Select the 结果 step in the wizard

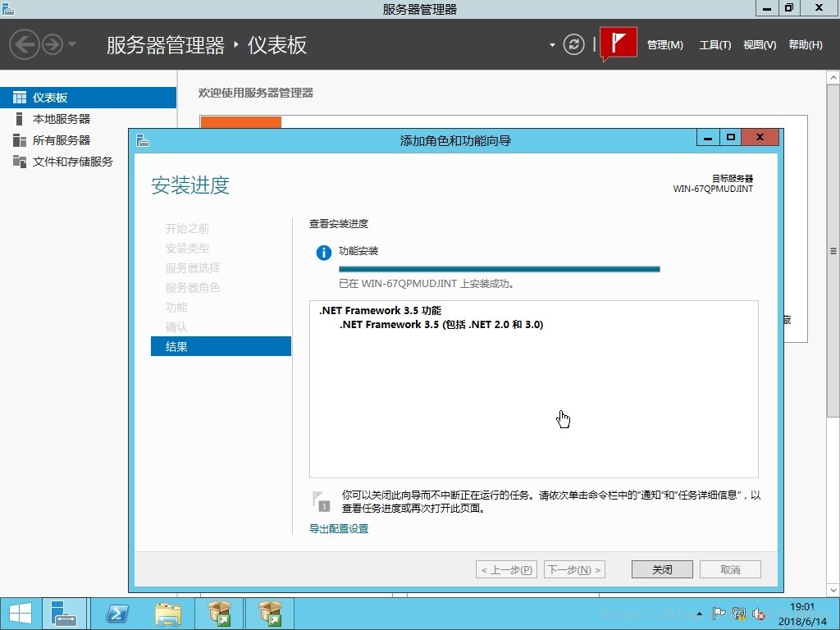pos(221,347)
